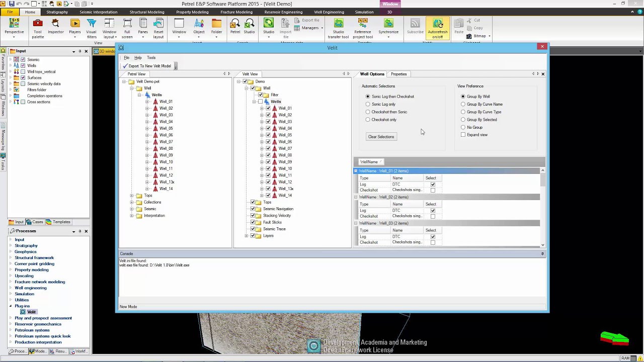Select the Velit plug-in in Processes
Image resolution: width=644 pixels, height=362 pixels.
(x=31, y=312)
